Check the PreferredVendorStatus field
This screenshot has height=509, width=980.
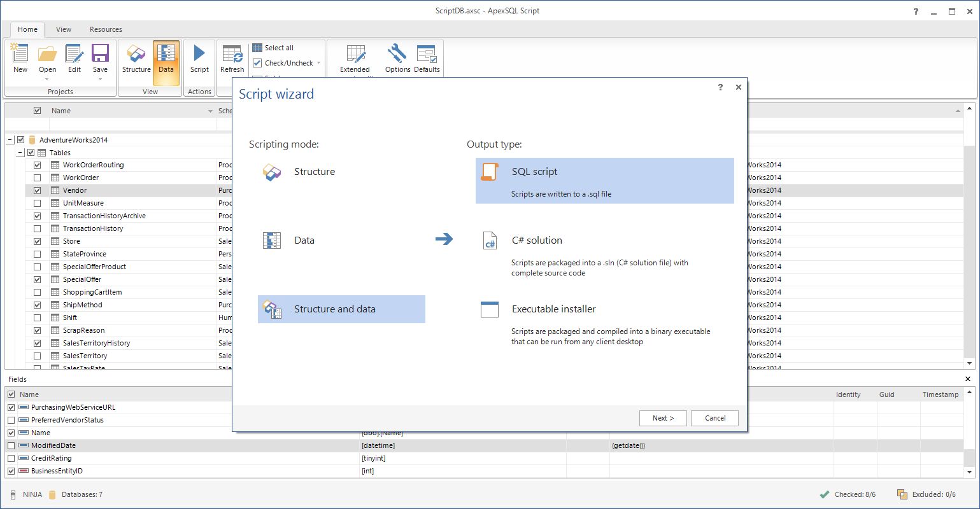point(11,420)
